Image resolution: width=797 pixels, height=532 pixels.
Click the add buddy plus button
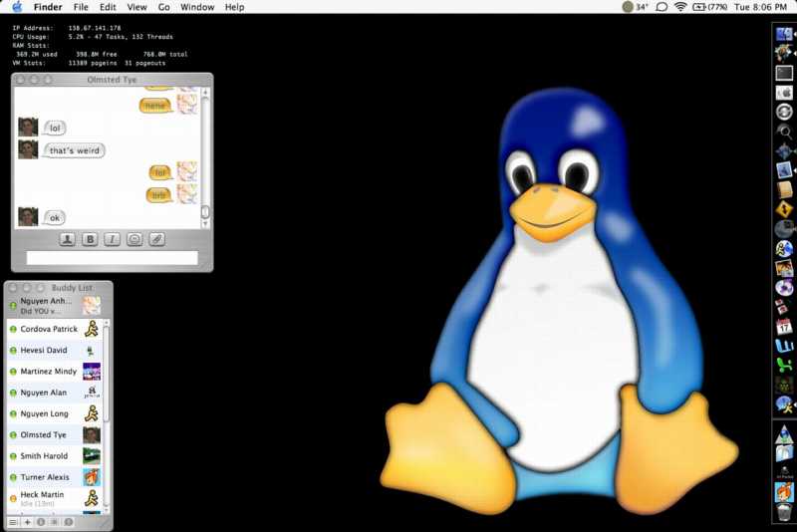point(28,522)
